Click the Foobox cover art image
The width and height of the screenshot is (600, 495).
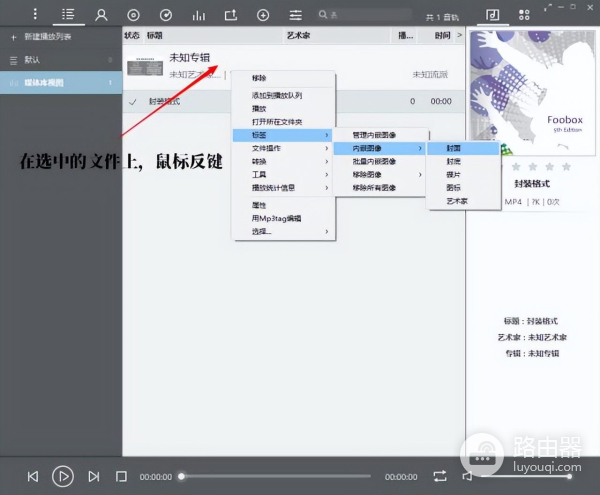(x=532, y=91)
